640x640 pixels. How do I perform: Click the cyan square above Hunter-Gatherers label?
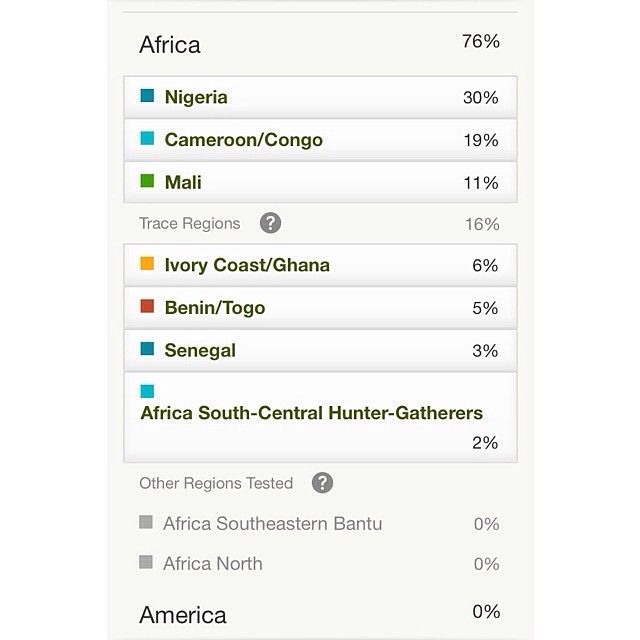click(147, 391)
